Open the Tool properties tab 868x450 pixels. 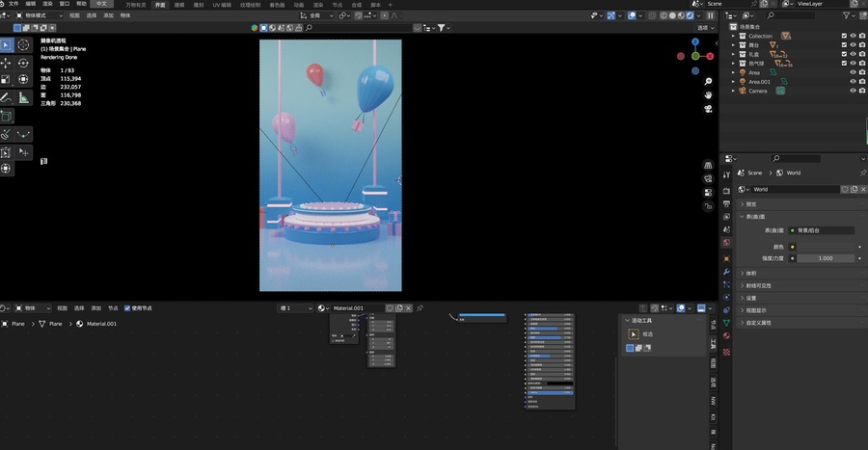point(726,174)
